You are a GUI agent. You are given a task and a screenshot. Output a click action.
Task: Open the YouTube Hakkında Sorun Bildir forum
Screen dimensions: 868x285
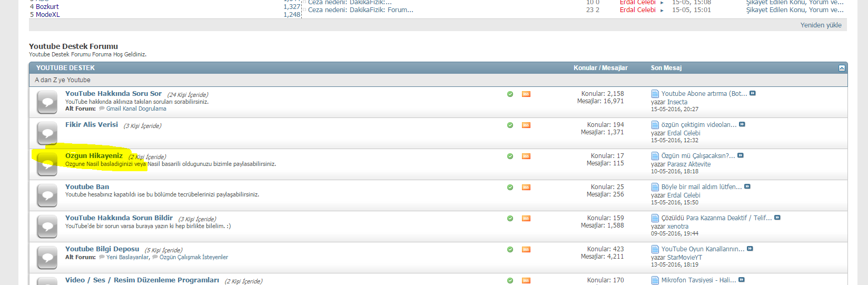119,218
